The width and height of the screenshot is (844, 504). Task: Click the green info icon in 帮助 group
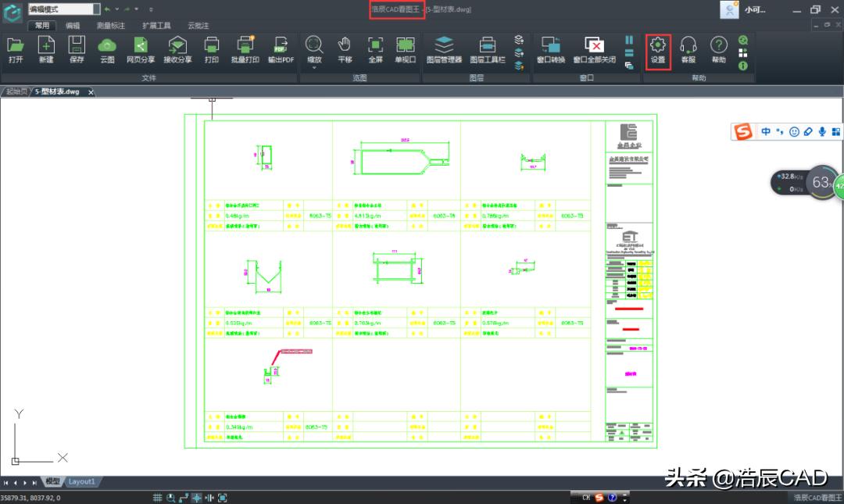point(743,66)
